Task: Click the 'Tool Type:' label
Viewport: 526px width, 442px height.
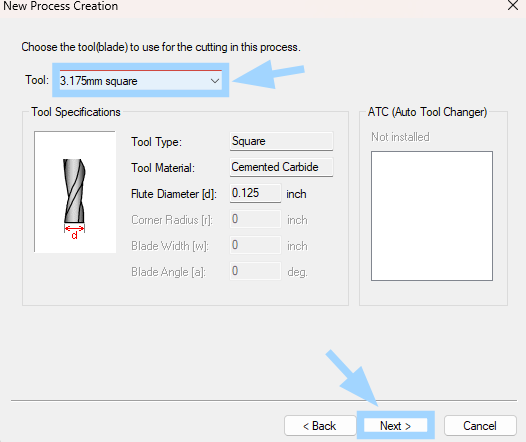Action: click(156, 142)
